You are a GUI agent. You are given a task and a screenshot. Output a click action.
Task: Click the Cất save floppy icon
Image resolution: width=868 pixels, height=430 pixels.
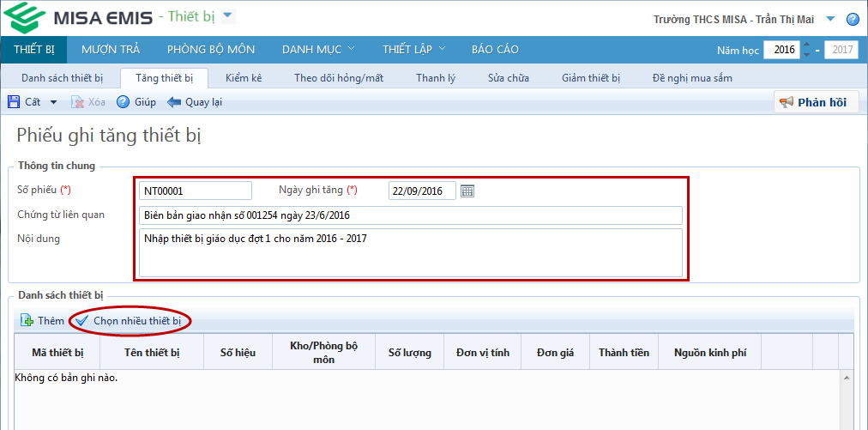[x=14, y=102]
